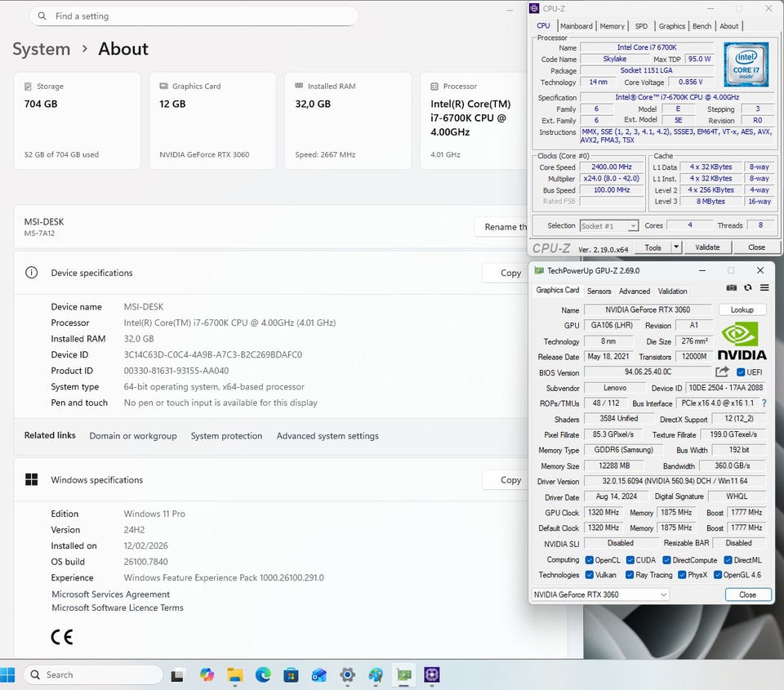This screenshot has width=784, height=690.
Task: Switch to the Sensors tab in GPU-Z
Action: point(599,291)
